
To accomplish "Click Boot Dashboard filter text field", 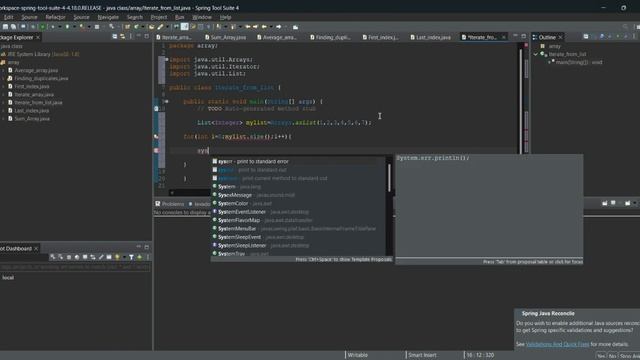I will tap(75, 267).
